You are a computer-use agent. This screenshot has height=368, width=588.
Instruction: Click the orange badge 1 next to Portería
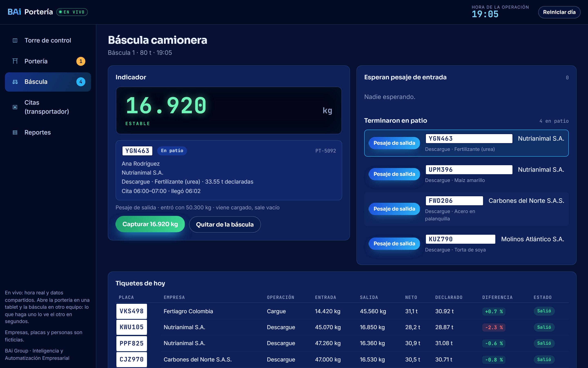81,61
